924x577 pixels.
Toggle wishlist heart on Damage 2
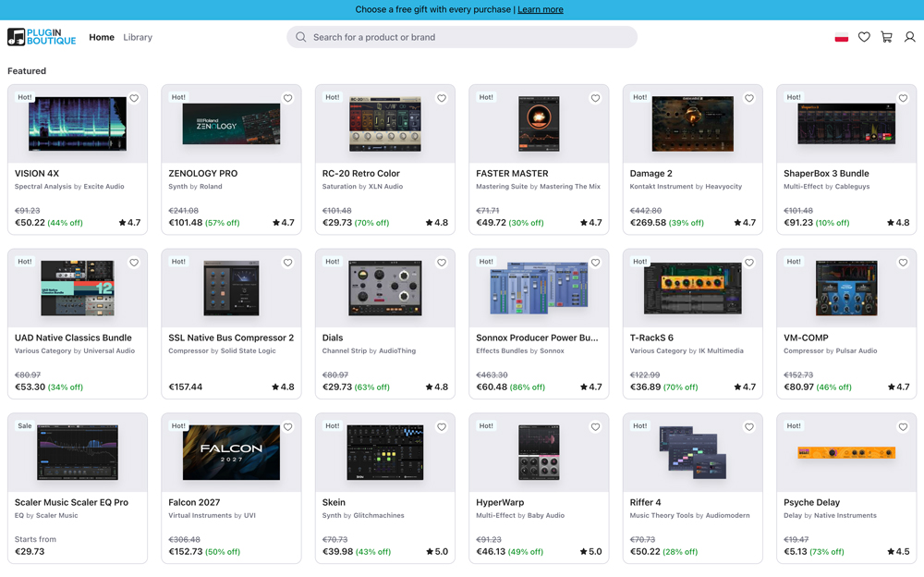click(x=749, y=98)
